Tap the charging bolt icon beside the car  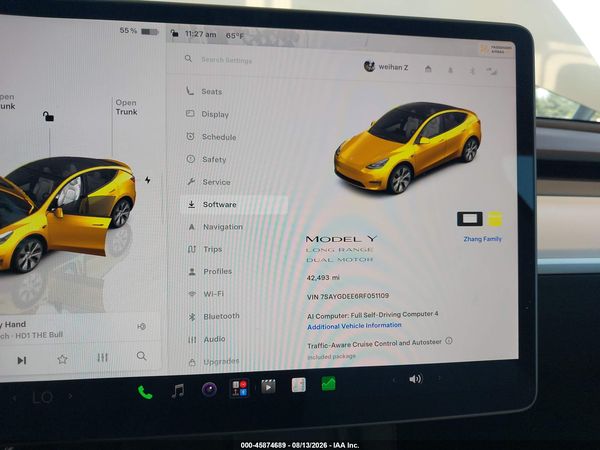(148, 180)
